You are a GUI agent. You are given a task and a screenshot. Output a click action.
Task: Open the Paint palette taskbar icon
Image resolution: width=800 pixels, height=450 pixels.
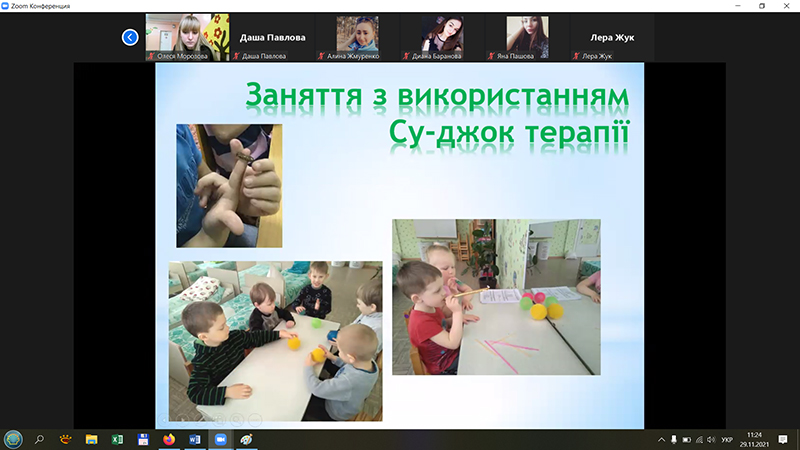tap(247, 439)
